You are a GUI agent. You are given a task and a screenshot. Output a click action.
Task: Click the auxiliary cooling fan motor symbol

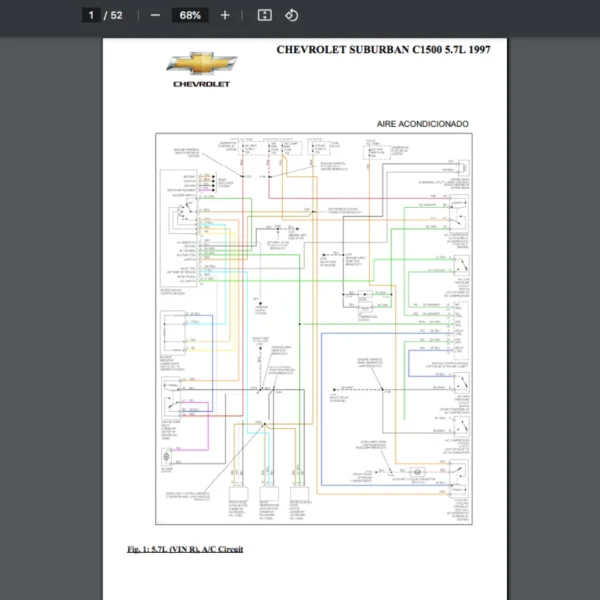[419, 470]
